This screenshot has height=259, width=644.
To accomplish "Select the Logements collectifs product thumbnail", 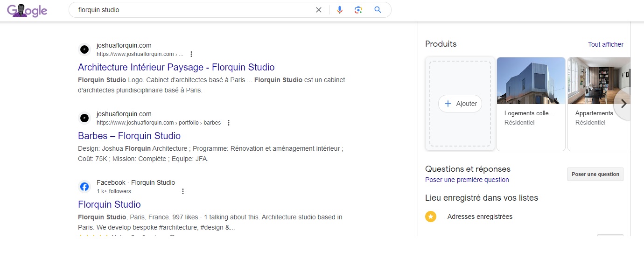I will tap(531, 81).
